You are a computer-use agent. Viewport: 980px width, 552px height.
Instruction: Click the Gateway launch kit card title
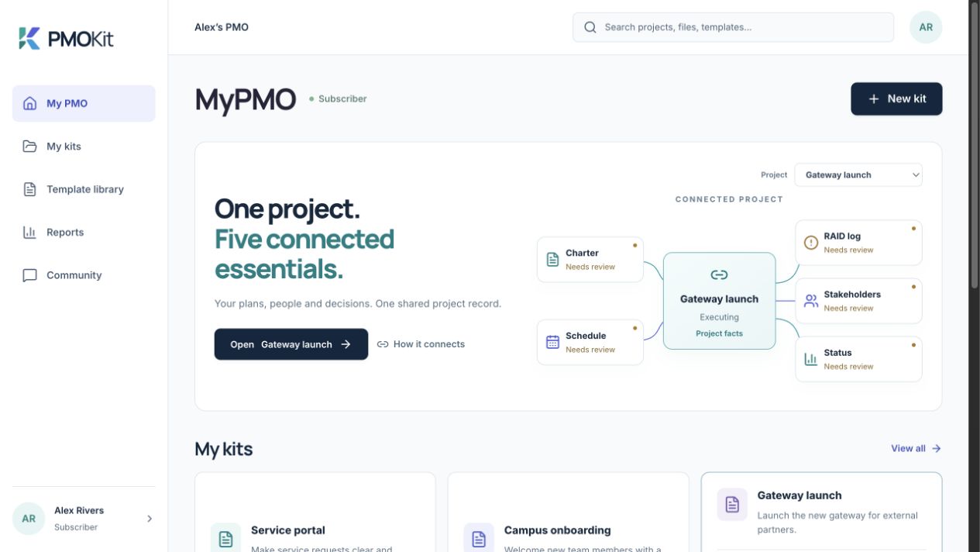click(x=799, y=495)
